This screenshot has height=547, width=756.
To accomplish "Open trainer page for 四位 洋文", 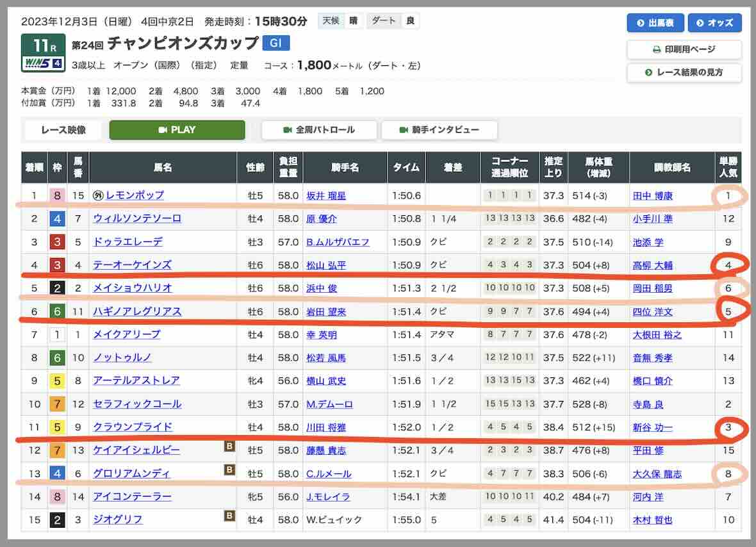I will tap(652, 312).
